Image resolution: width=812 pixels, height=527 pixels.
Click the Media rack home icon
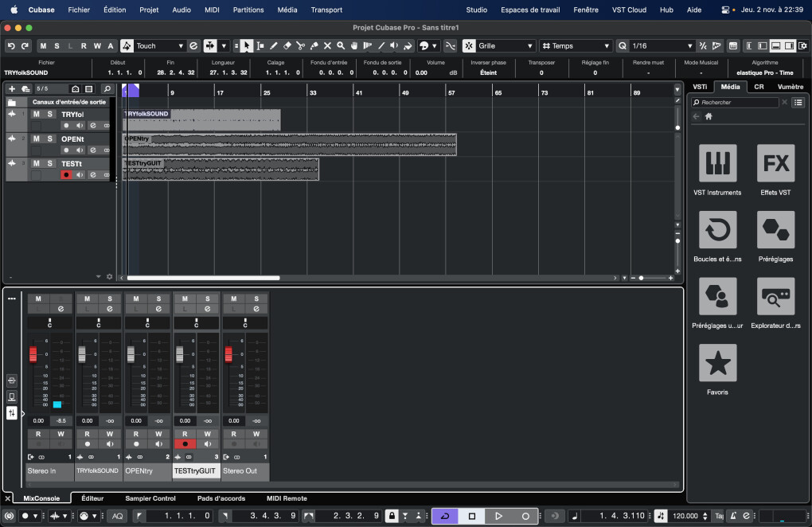click(x=709, y=116)
